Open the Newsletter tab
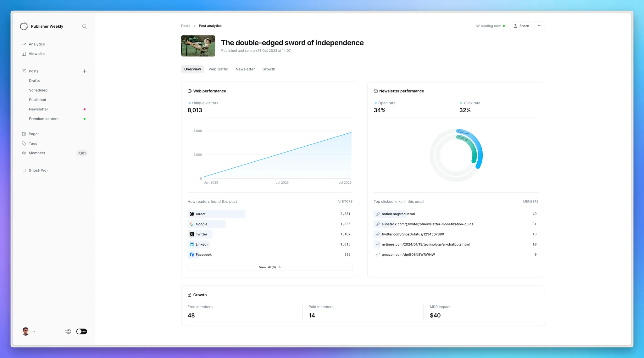The image size is (644, 358). 245,69
